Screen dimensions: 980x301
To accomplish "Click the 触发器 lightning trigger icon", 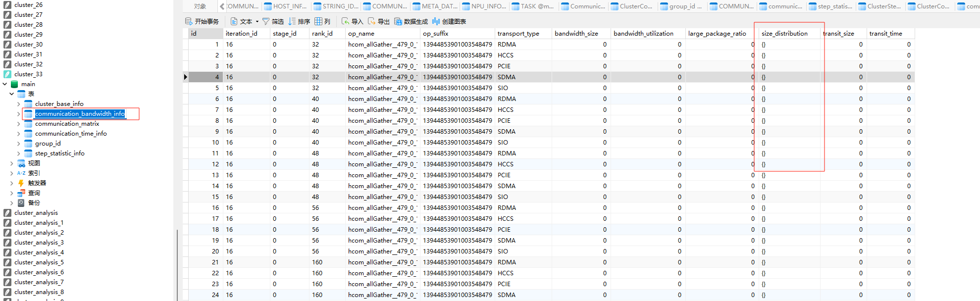I will (x=21, y=183).
